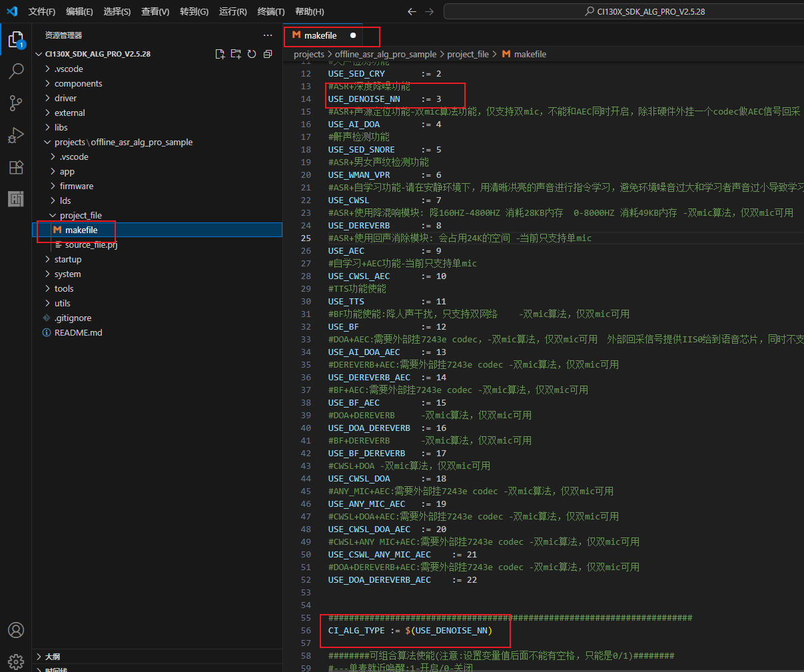Open the Extensions view icon

(16, 167)
